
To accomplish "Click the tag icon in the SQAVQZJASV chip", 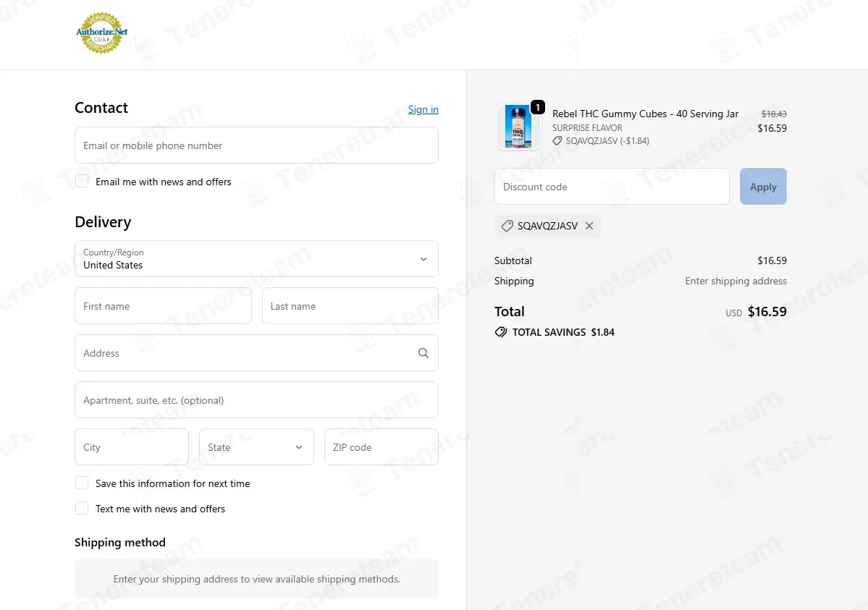I will 507,226.
